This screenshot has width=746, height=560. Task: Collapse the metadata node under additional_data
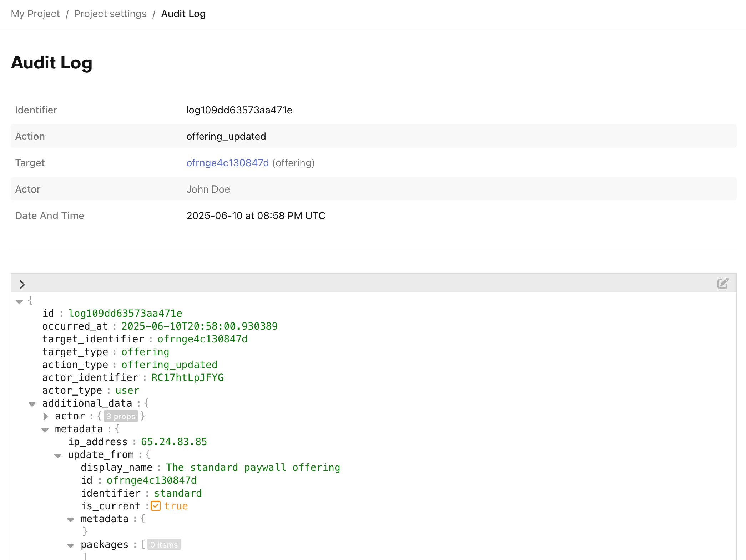click(x=45, y=429)
